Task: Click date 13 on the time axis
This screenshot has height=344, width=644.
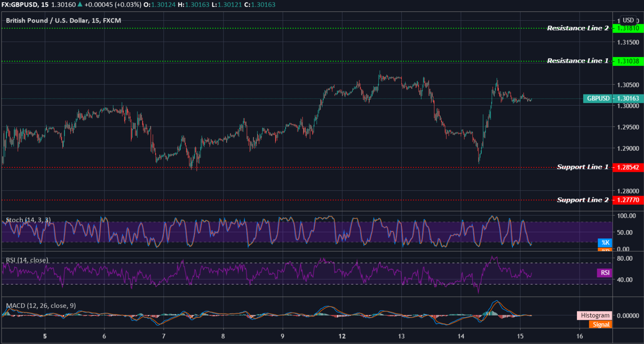Action: tap(401, 336)
